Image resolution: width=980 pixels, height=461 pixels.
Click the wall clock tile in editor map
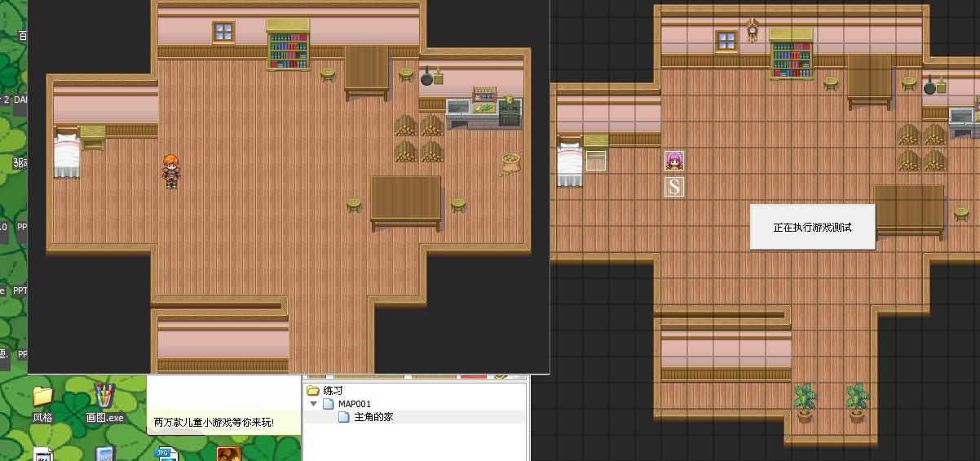tap(753, 30)
